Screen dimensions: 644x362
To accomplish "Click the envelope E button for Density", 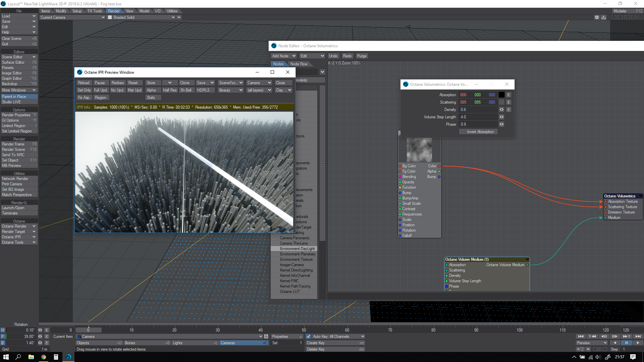I will click(508, 110).
